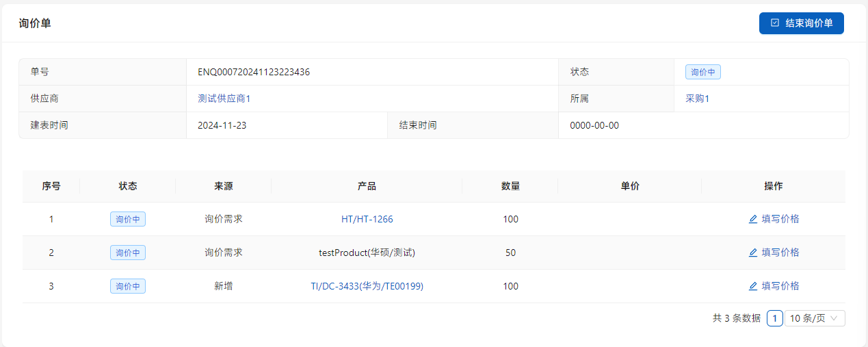868x347 pixels.
Task: Go to page 1 in pagination
Action: point(774,318)
